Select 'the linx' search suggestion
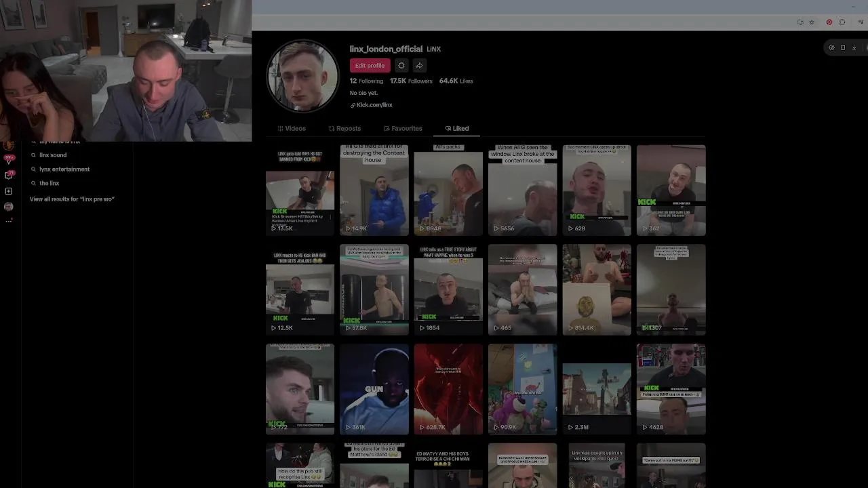The width and height of the screenshot is (868, 488). 50,183
